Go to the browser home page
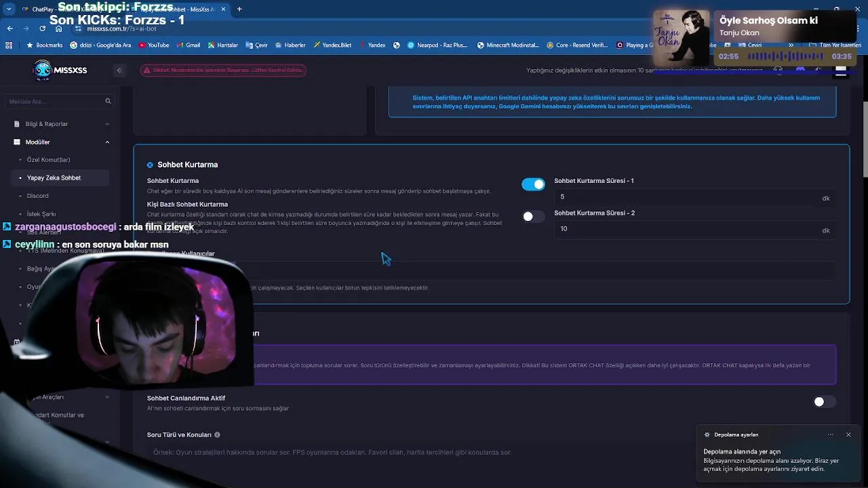 coord(58,28)
